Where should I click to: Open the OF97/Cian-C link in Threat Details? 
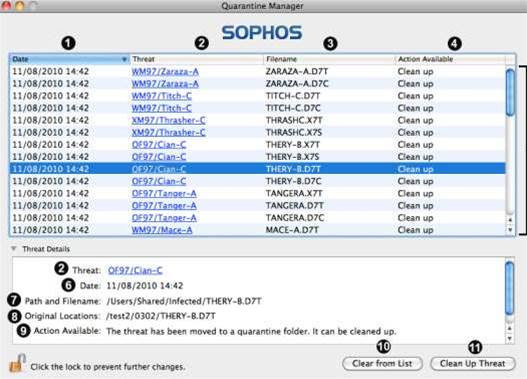coord(135,270)
